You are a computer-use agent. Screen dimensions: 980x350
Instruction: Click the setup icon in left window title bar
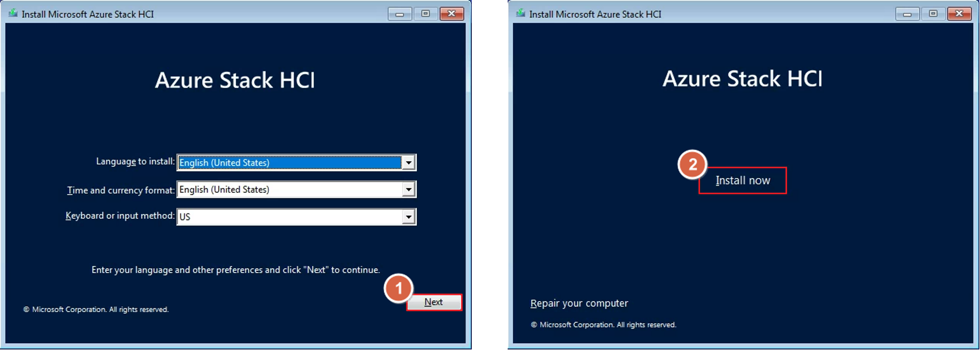coord(13,13)
